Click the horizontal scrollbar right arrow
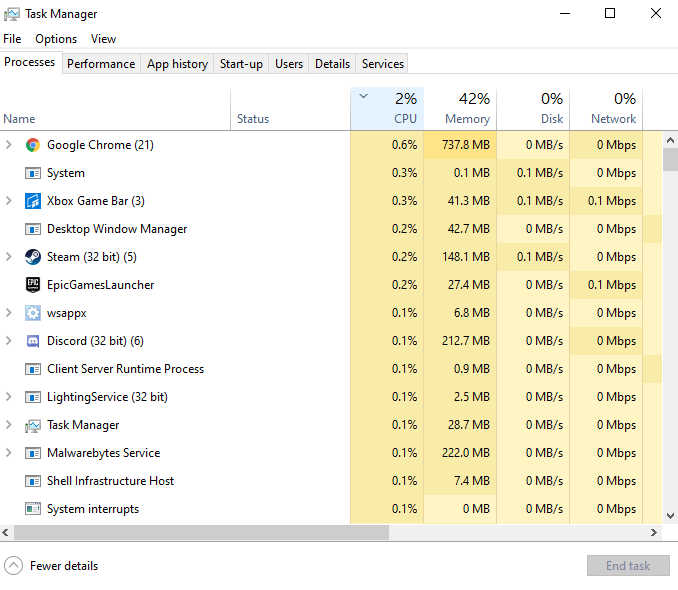Screen dimensions: 678x590 [x=654, y=532]
